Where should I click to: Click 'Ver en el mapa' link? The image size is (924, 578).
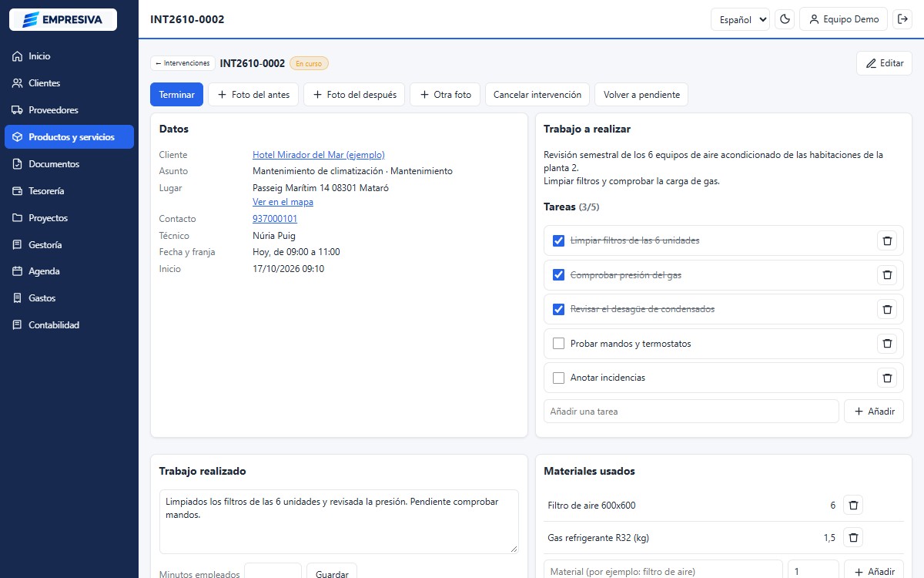[283, 202]
